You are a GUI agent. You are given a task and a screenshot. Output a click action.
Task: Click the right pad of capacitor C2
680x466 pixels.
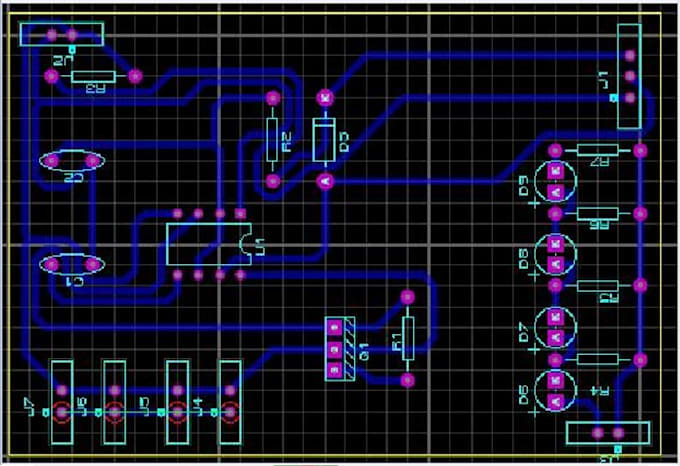pos(92,161)
